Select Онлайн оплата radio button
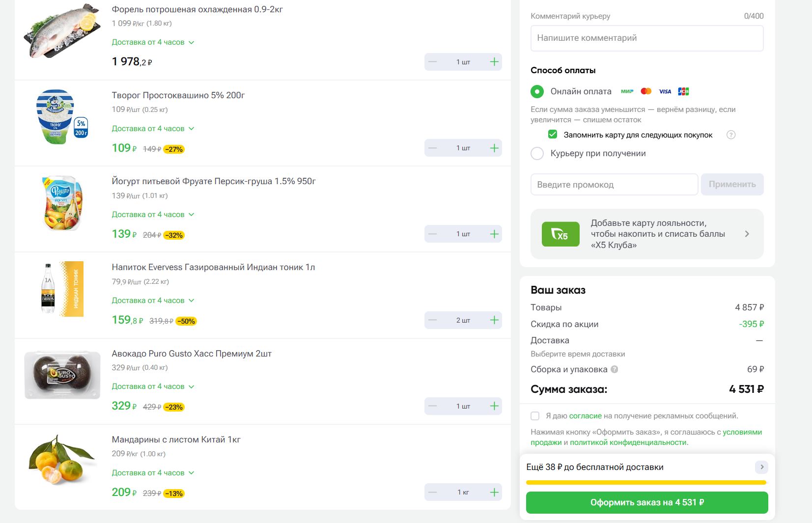812x523 pixels. point(537,92)
